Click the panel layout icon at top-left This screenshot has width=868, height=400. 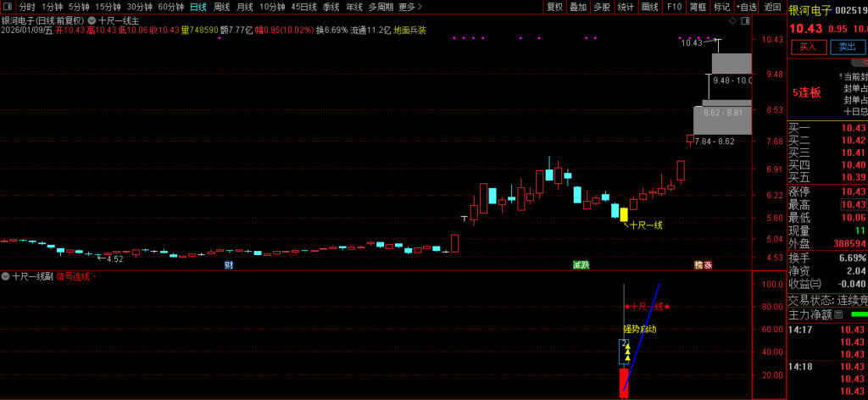(7, 6)
